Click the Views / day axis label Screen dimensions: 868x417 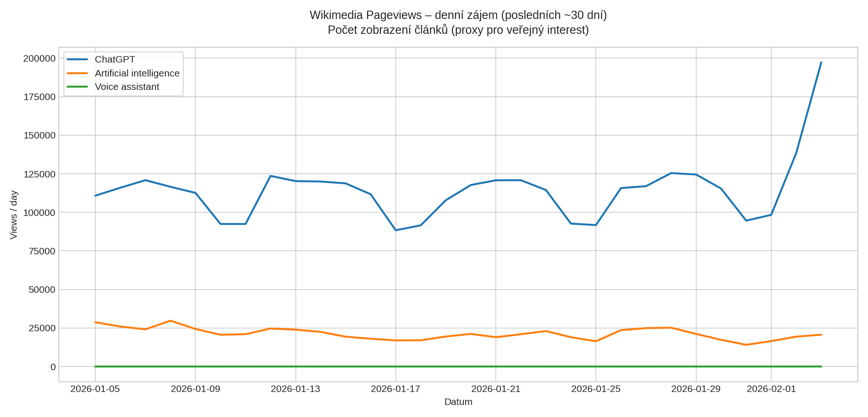click(x=14, y=213)
